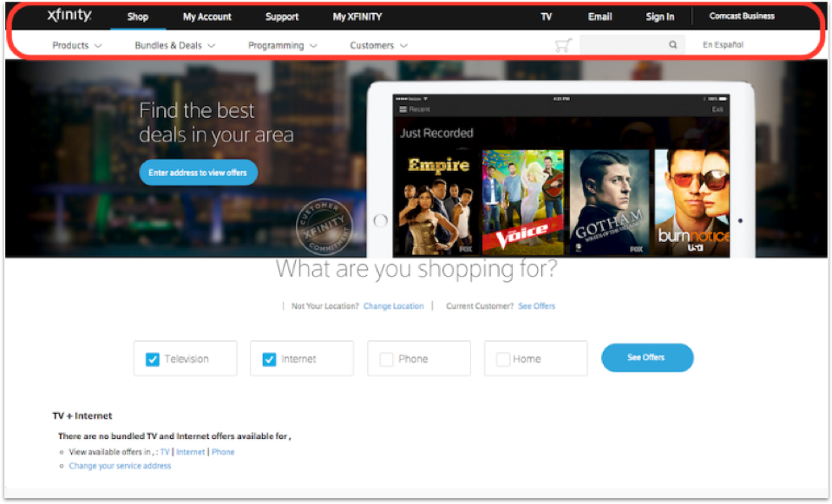
Task: Uncheck the Internet checkbox
Action: [x=269, y=359]
